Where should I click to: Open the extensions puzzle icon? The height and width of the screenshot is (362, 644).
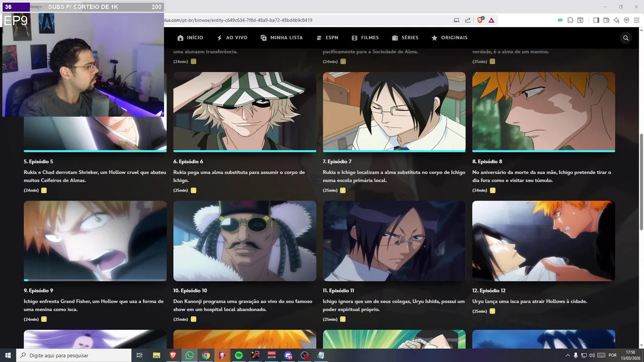click(570, 20)
